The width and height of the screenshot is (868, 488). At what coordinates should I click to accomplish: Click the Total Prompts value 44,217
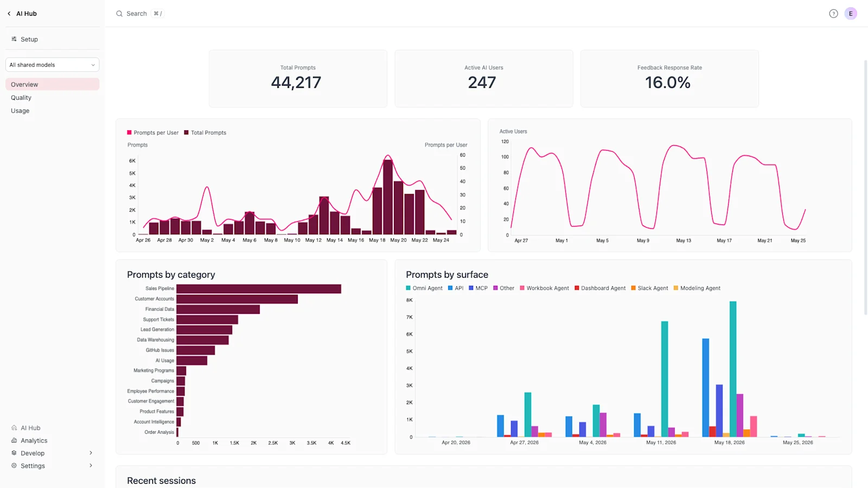tap(296, 82)
